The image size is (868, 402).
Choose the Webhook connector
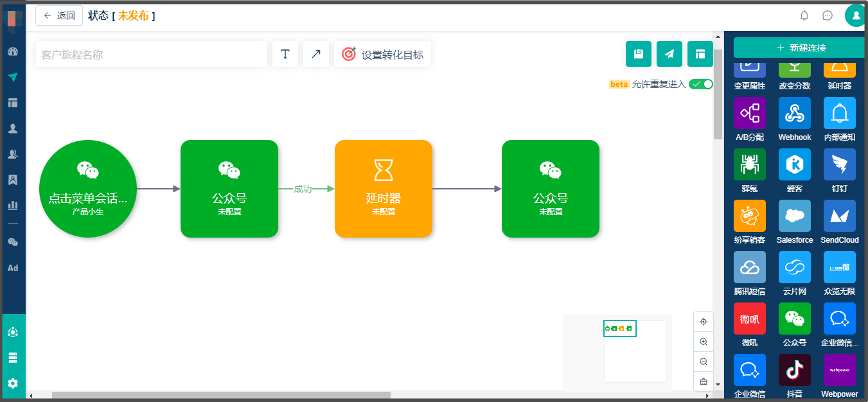point(795,119)
